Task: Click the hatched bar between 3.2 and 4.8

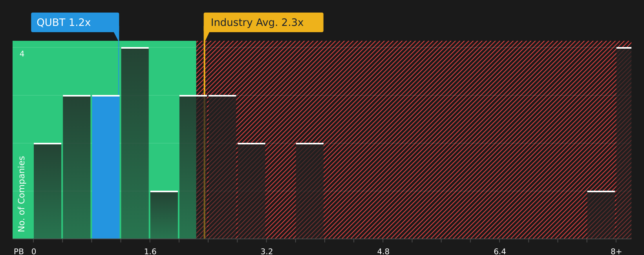Action: [310, 191]
